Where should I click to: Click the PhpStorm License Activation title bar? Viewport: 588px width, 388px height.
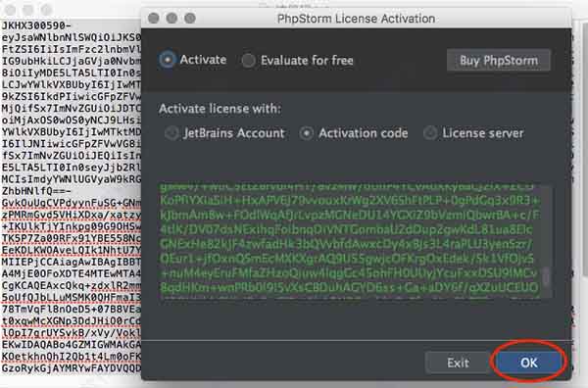357,18
